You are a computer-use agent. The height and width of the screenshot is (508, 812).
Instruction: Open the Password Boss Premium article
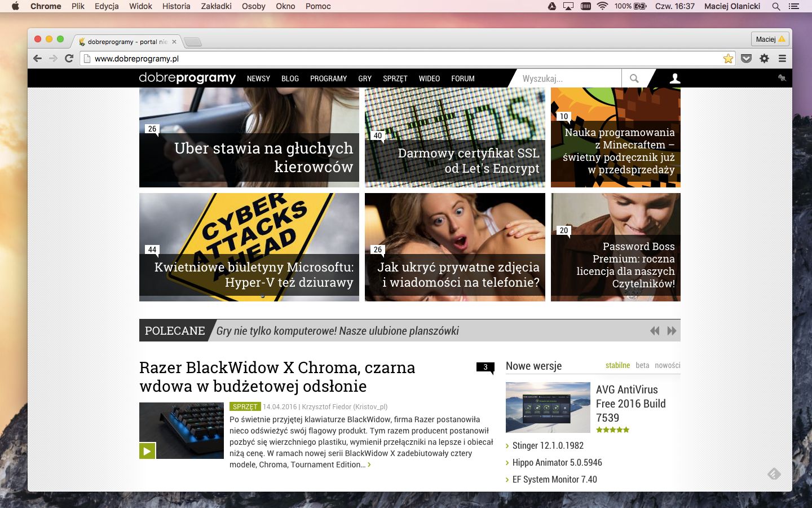click(616, 247)
